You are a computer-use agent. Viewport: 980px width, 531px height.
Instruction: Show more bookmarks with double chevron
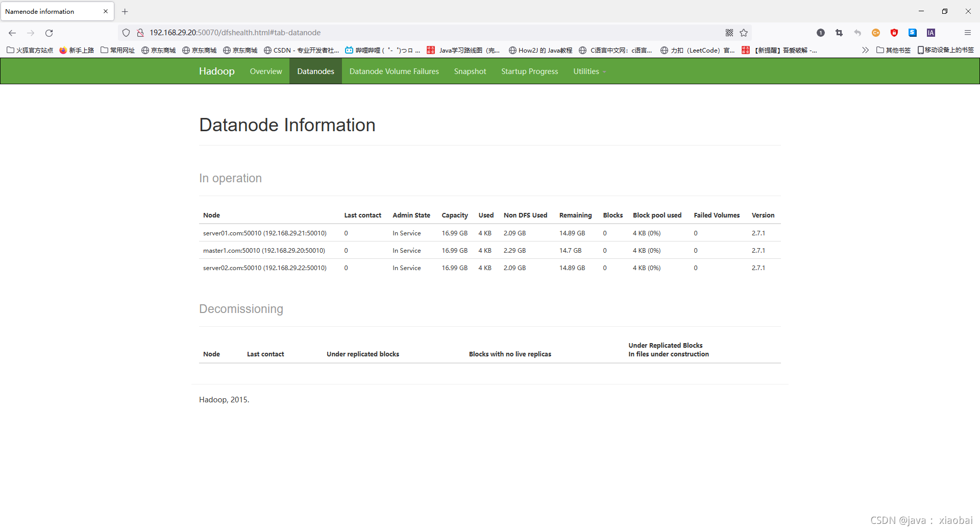(865, 50)
